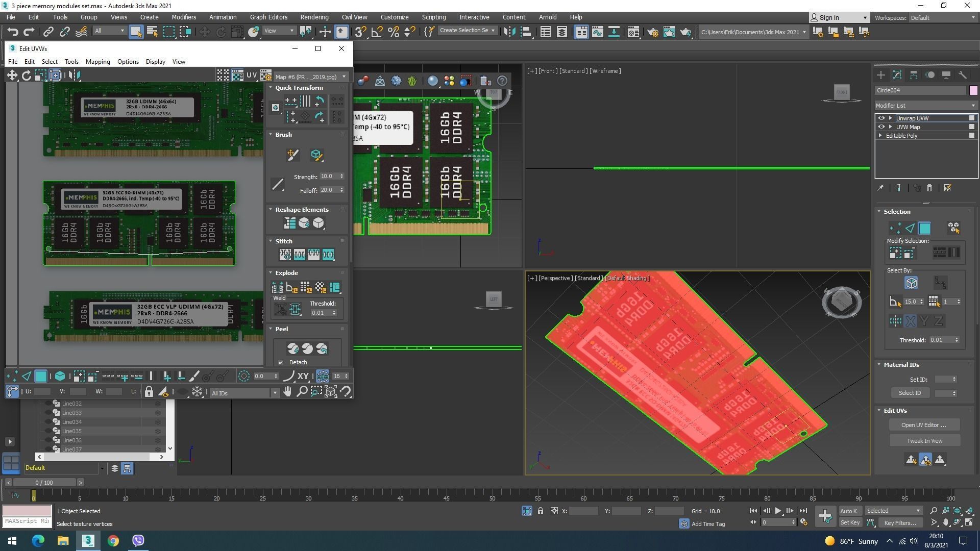Click the Zoom magnifier in Edit UVWs

tap(302, 391)
